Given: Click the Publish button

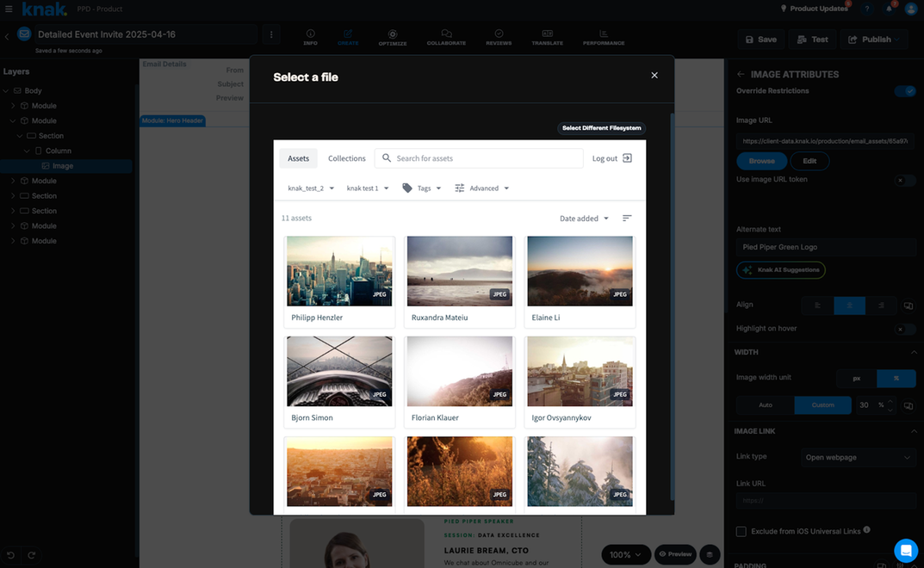Looking at the screenshot, I should coord(875,40).
